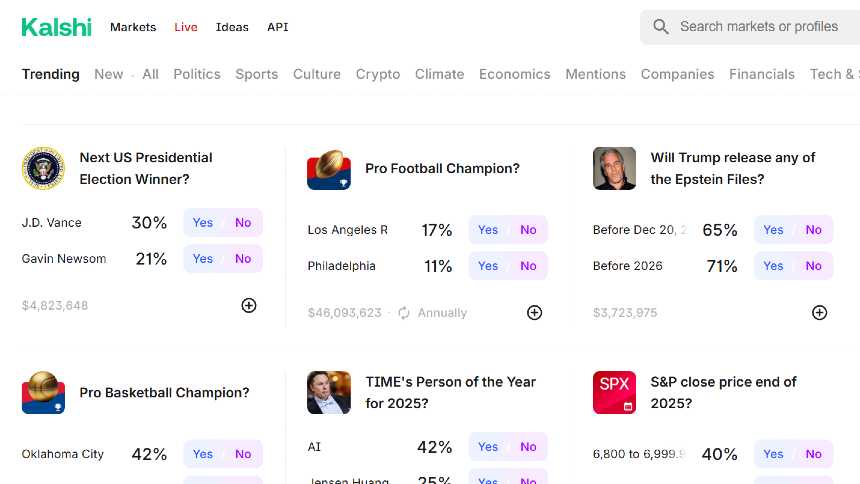Select No for Gavin Newsom

[x=243, y=259]
